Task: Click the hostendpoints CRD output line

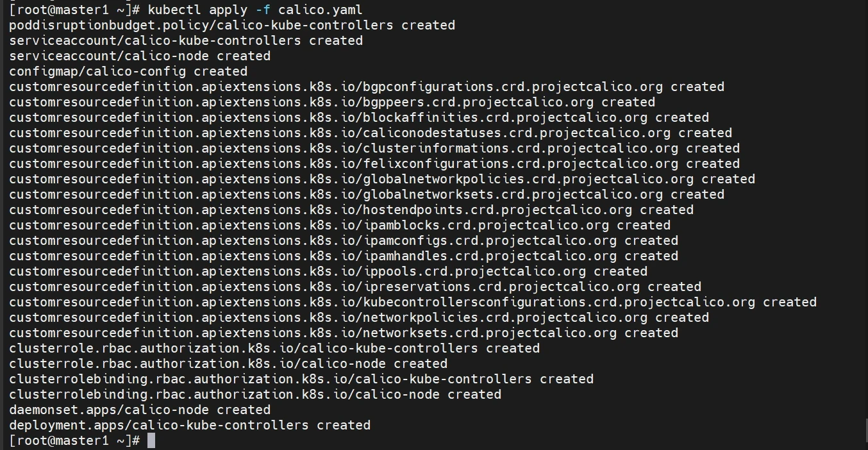Action: tap(351, 210)
